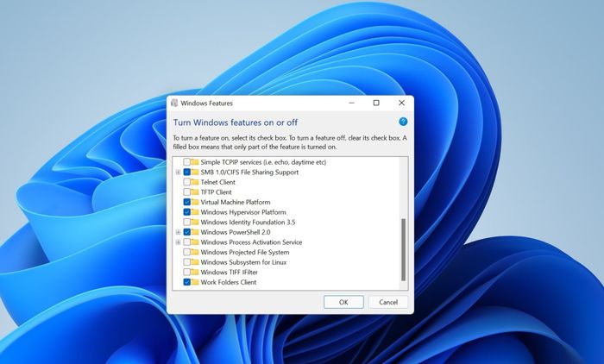Image resolution: width=604 pixels, height=364 pixels.
Task: Enable Windows Subsystem for Linux checkbox
Action: [x=187, y=262]
